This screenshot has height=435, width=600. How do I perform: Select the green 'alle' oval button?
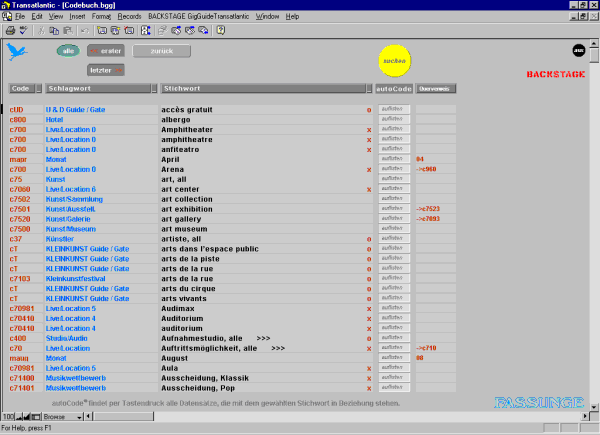coord(68,50)
